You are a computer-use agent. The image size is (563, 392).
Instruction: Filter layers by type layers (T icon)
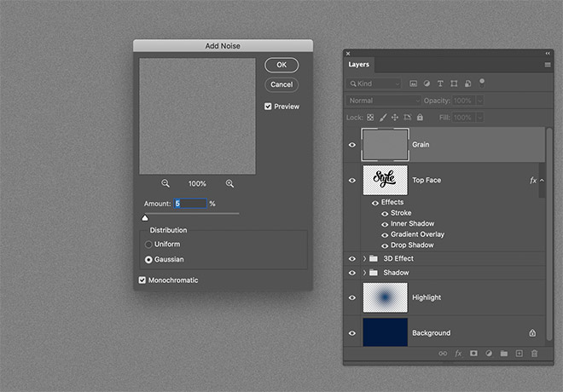tap(440, 84)
